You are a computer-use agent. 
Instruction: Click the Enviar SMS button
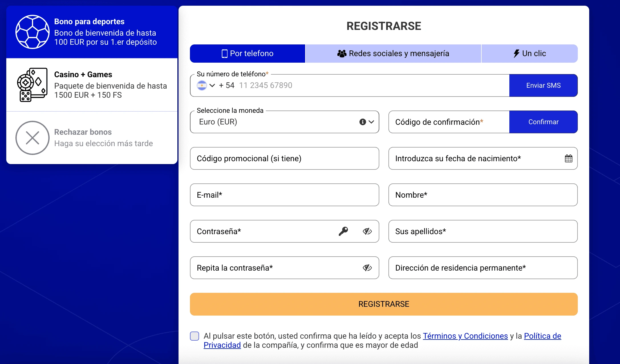543,85
